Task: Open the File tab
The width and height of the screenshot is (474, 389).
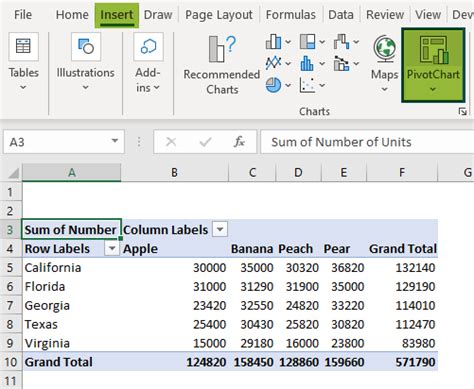Action: tap(23, 15)
